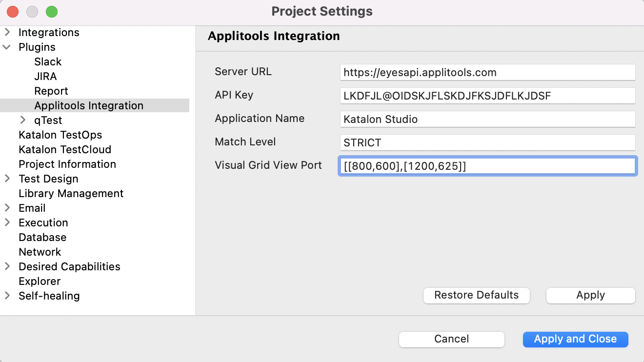The image size is (644, 362).
Task: Select Project Information
Action: [x=67, y=164]
